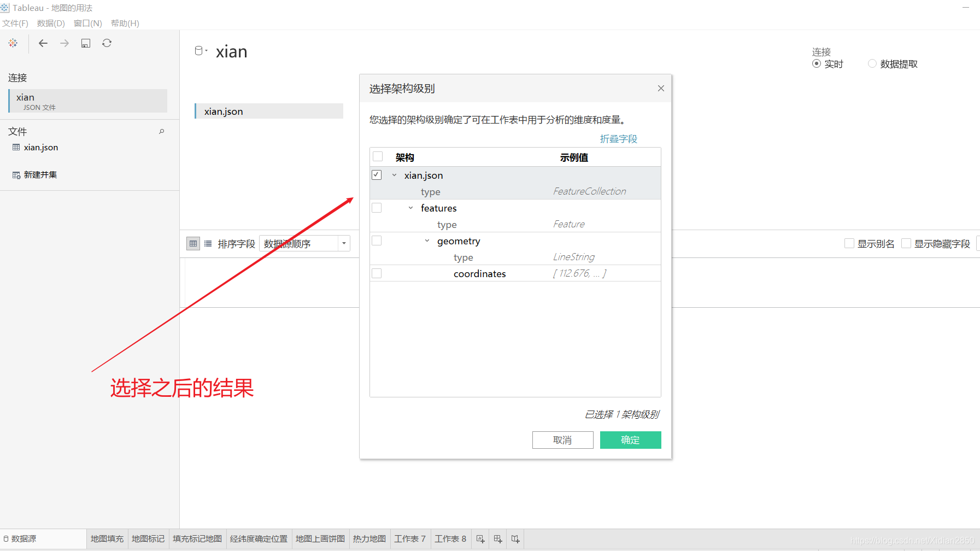This screenshot has height=551, width=980.
Task: Check the features schema level checkbox
Action: click(377, 208)
